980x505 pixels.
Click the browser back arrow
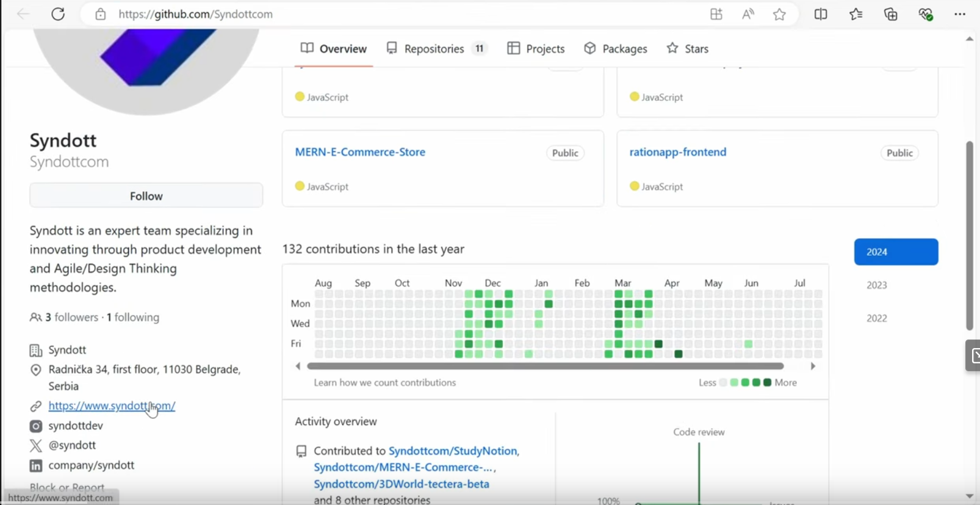23,14
